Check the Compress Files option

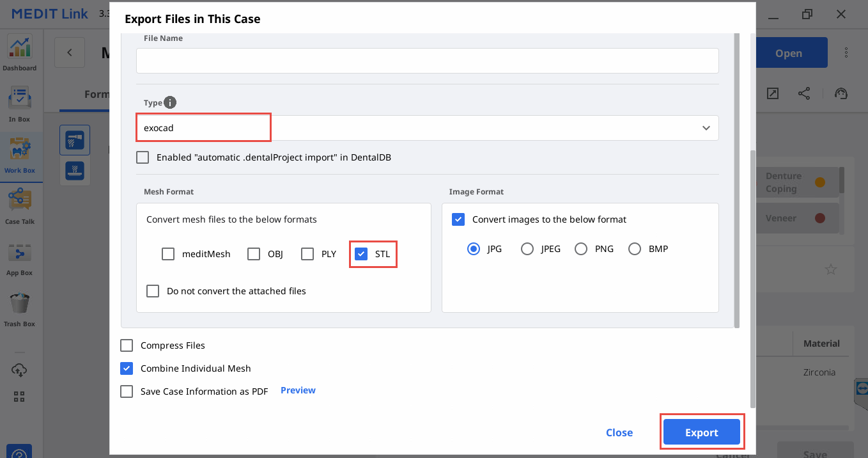point(127,345)
